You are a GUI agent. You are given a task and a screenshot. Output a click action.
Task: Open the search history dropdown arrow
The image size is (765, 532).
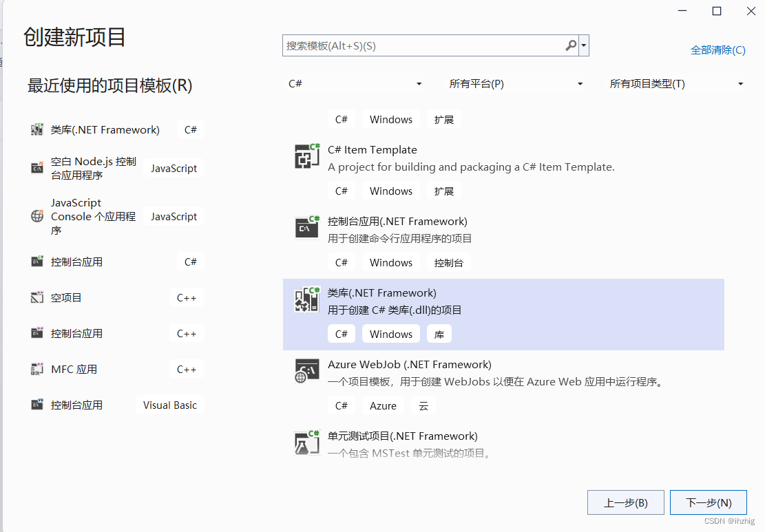point(583,45)
